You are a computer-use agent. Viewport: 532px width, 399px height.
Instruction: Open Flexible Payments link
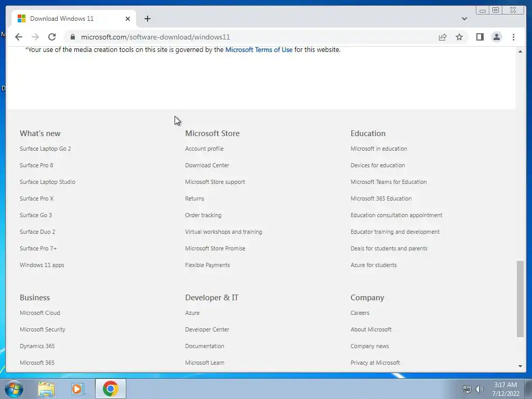tap(207, 265)
